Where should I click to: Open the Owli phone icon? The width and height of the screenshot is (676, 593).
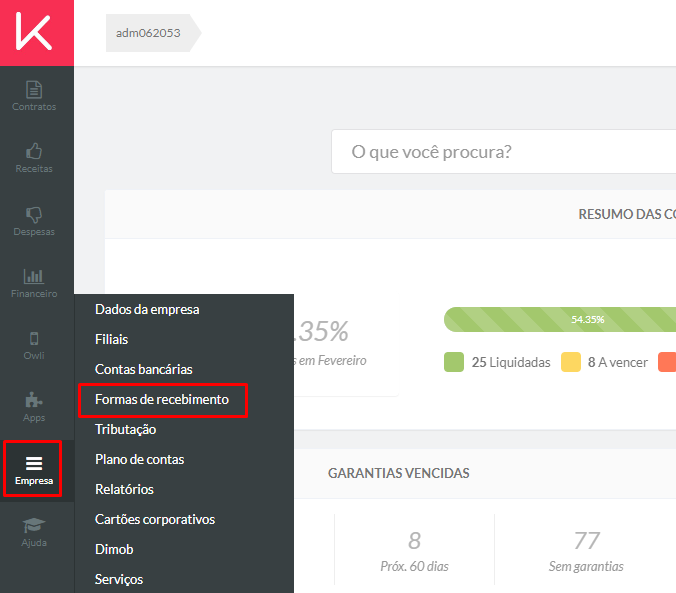pos(34,346)
